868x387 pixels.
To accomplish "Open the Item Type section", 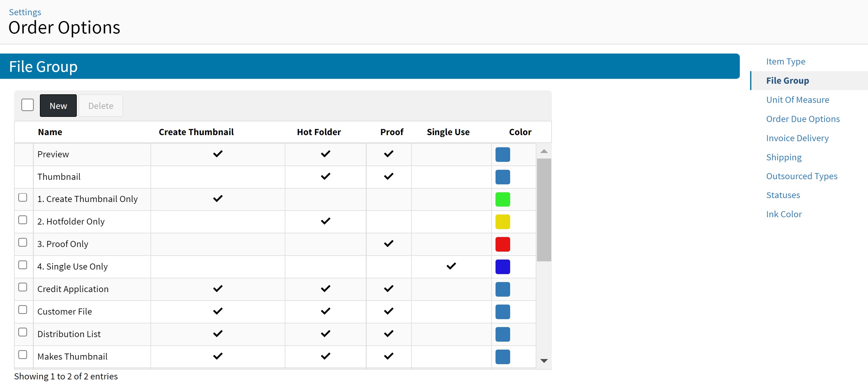I will pyautogui.click(x=785, y=61).
